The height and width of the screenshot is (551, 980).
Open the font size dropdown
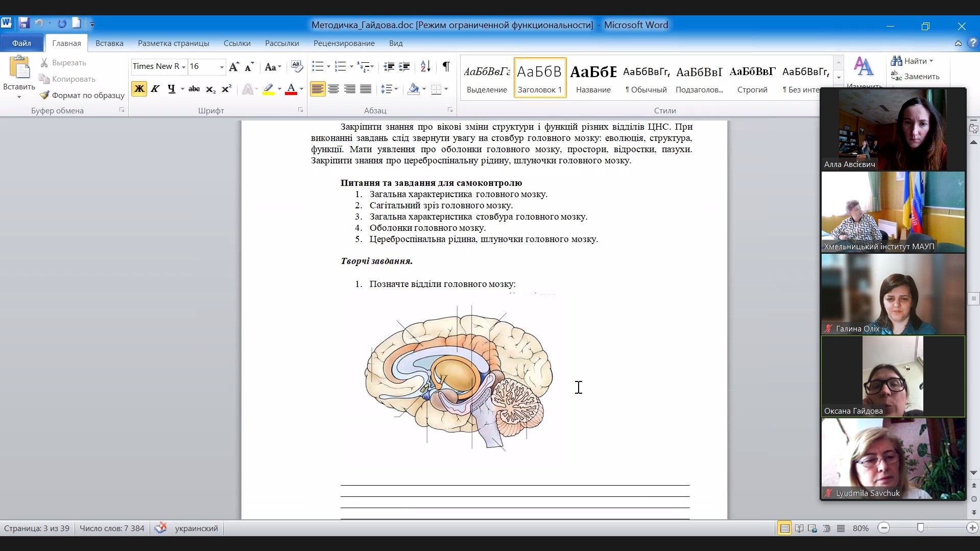click(x=222, y=67)
